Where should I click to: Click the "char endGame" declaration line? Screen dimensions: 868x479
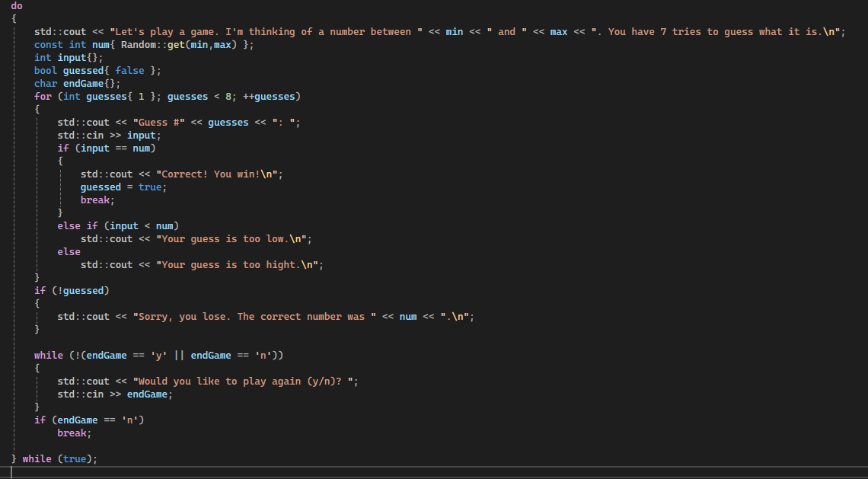click(x=77, y=84)
